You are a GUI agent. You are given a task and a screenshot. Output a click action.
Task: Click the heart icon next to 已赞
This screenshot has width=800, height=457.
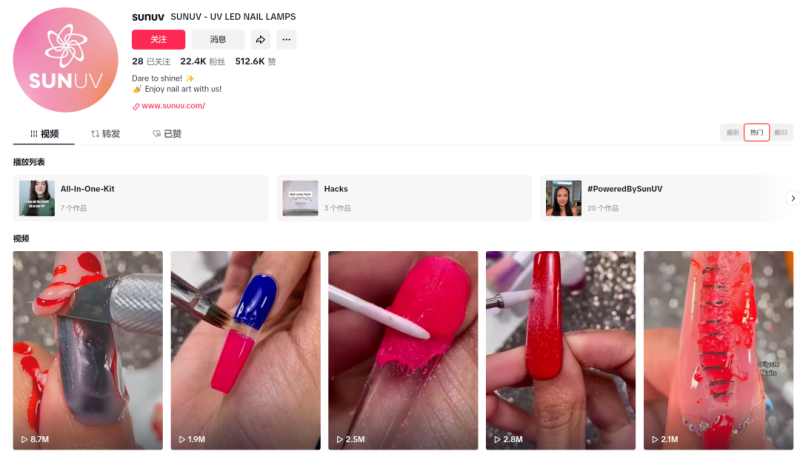coord(157,134)
